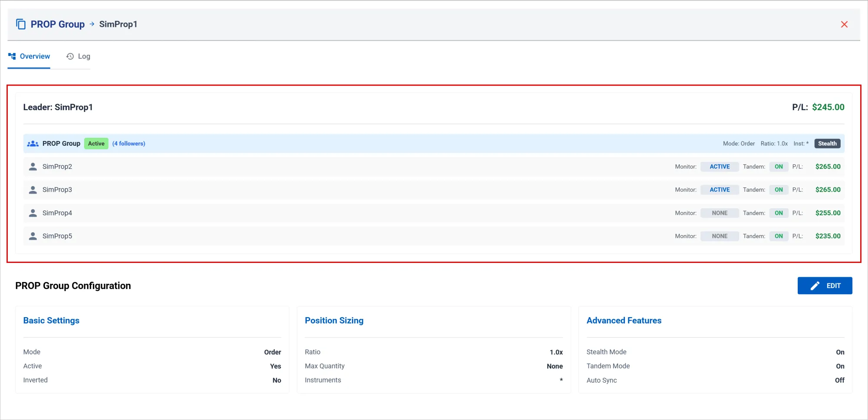Change SimProp3 Monitor ACTIVE status
Screen dimensions: 868x420
click(719, 190)
